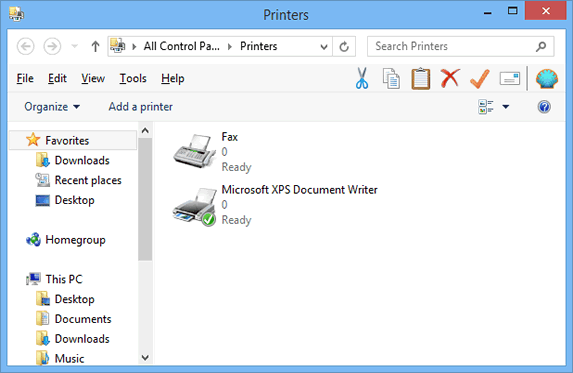Open view options dropdown arrow
Image resolution: width=573 pixels, height=373 pixels.
506,107
